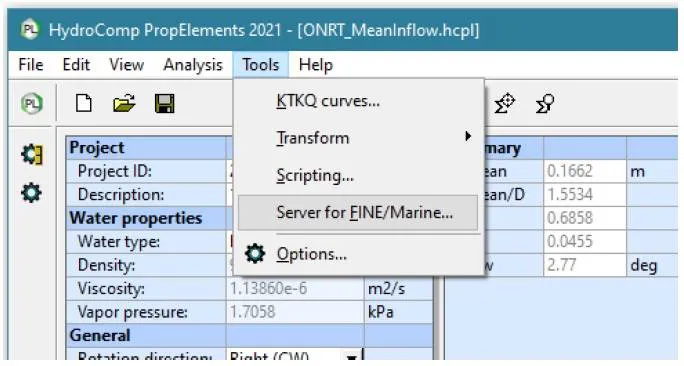
Task: Click the summary value 0.1662
Action: pyautogui.click(x=585, y=171)
